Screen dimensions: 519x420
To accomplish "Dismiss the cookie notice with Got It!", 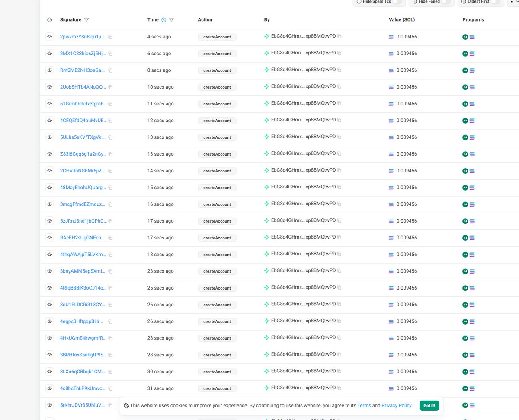I will (429, 405).
